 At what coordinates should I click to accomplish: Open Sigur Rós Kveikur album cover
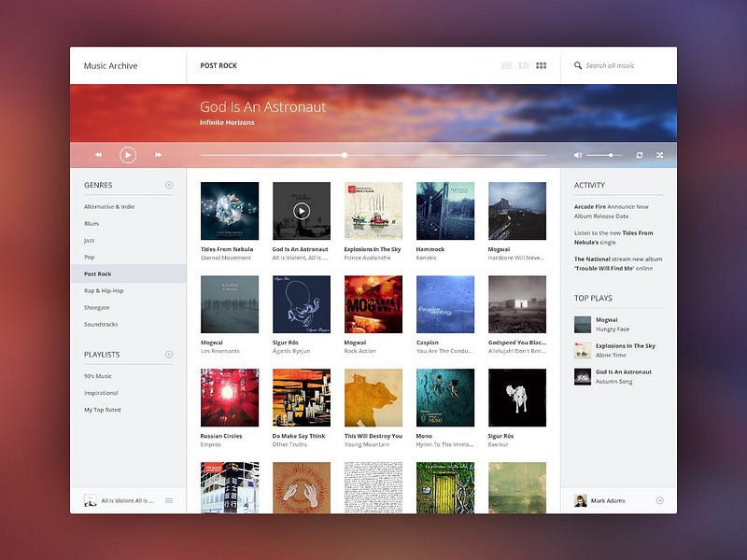pyautogui.click(x=517, y=398)
